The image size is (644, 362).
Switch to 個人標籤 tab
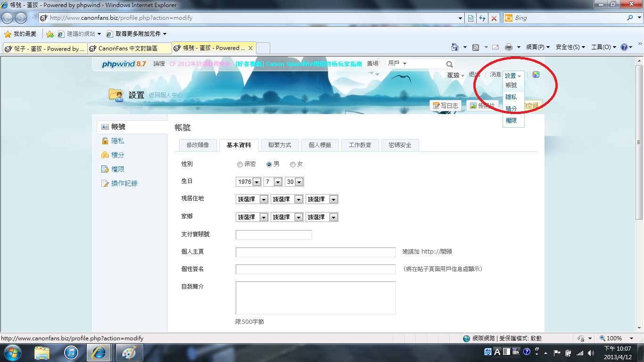320,145
